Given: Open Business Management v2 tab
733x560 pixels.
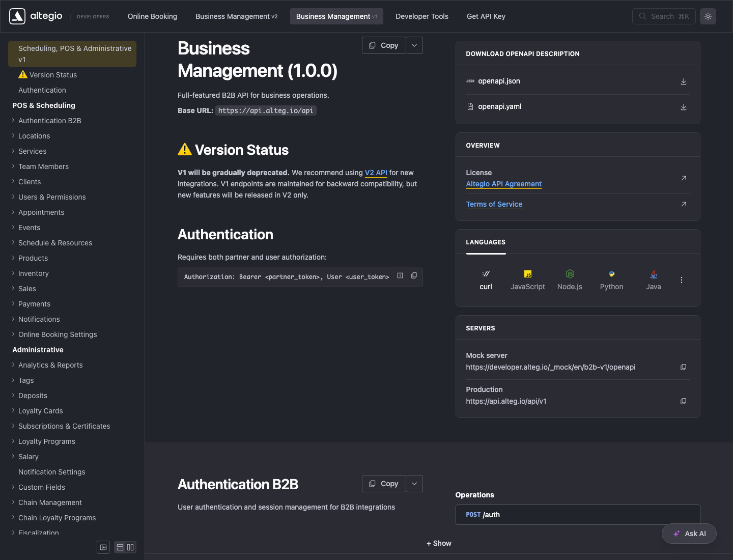Looking at the screenshot, I should tap(237, 16).
